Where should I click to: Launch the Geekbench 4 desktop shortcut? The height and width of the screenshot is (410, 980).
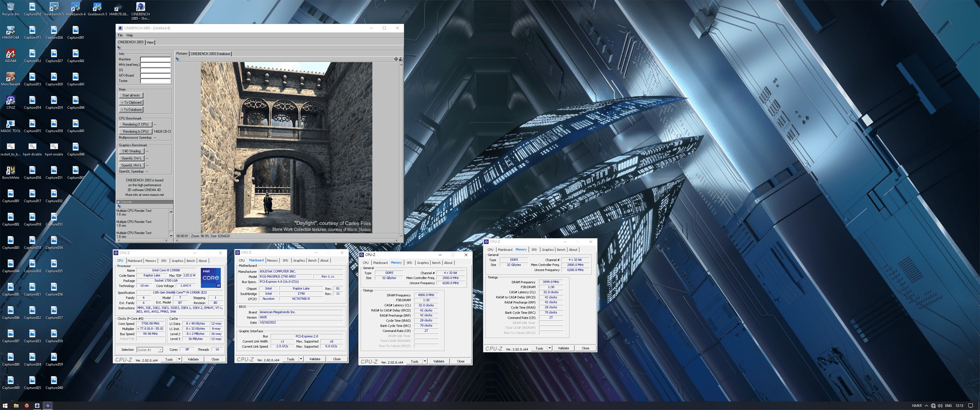click(75, 9)
